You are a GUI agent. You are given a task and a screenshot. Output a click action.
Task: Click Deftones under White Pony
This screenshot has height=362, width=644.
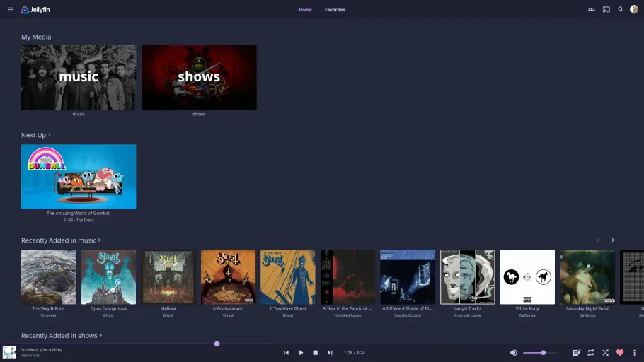527,315
